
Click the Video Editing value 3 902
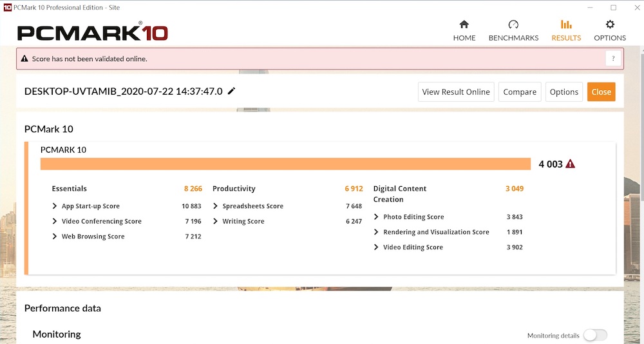click(x=514, y=247)
